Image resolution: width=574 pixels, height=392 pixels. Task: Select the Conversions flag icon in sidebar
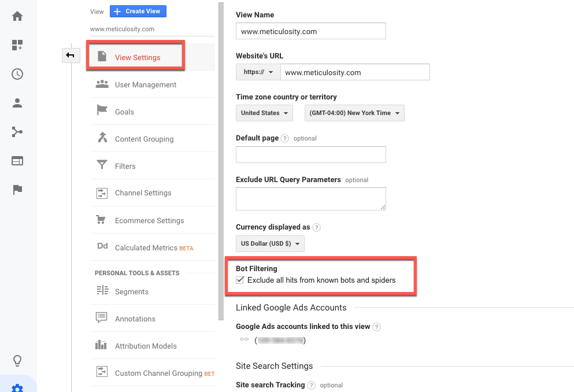tap(17, 190)
